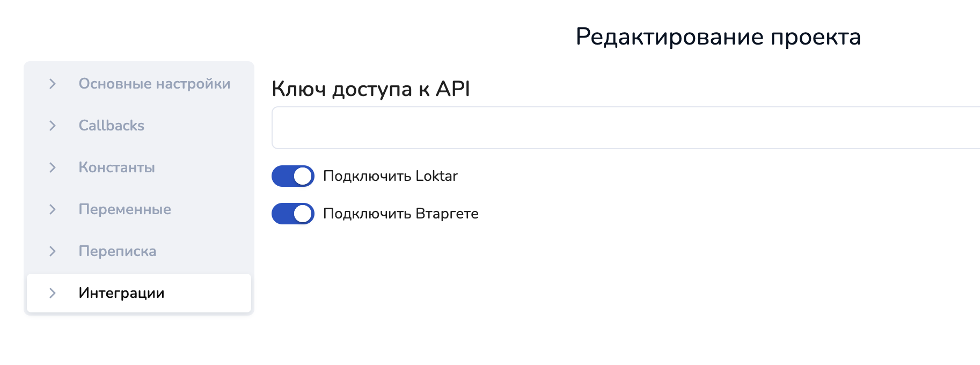Expand the Переменные section arrow
Screen dimensions: 980x365
point(53,209)
